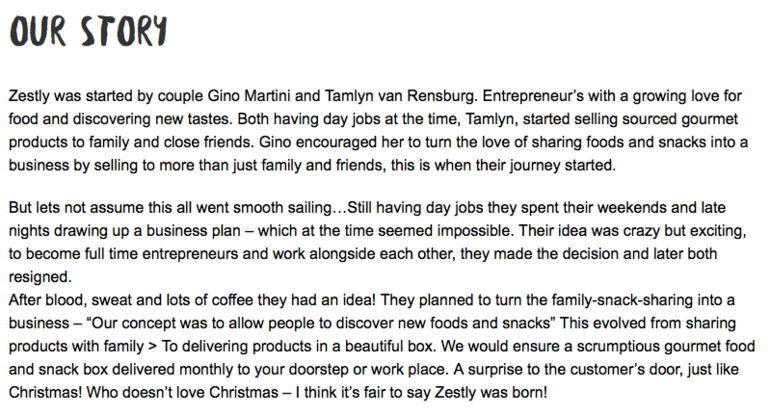Click the phrase business plan
Viewport: 770px width, 415px height.
tap(193, 230)
